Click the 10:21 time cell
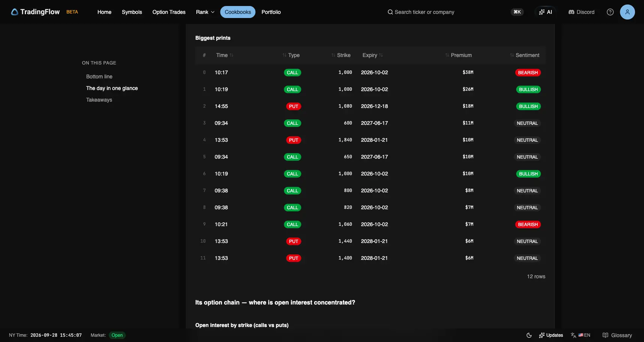 (221, 224)
